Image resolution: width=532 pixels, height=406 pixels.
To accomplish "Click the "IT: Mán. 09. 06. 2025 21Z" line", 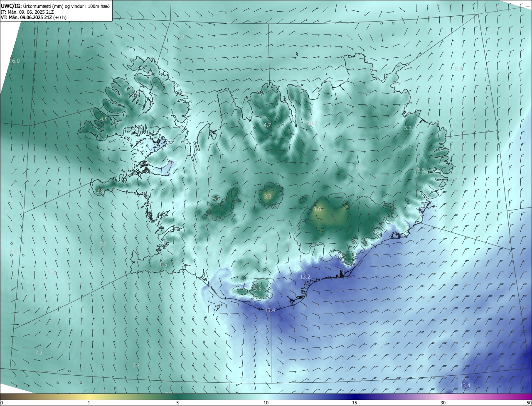I will (x=27, y=12).
